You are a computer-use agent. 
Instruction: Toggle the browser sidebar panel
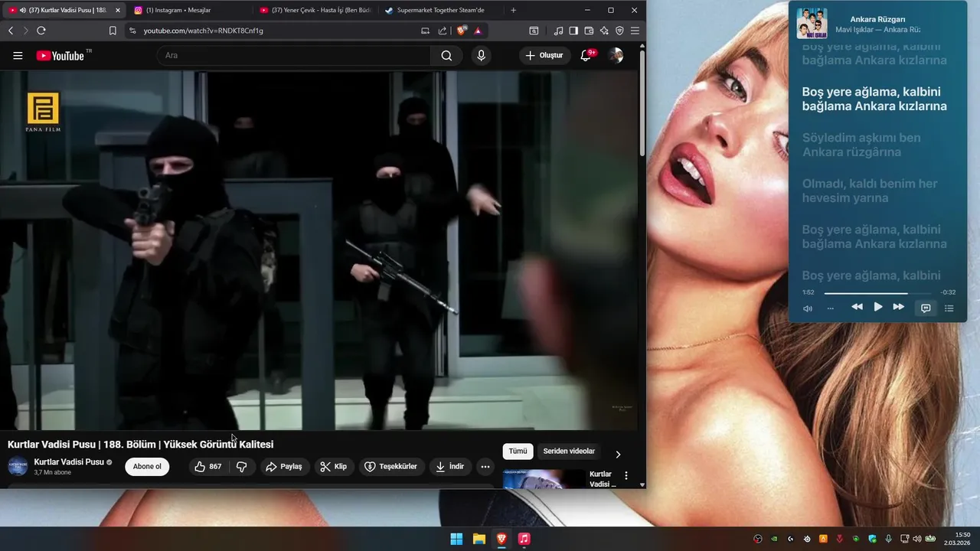point(573,31)
